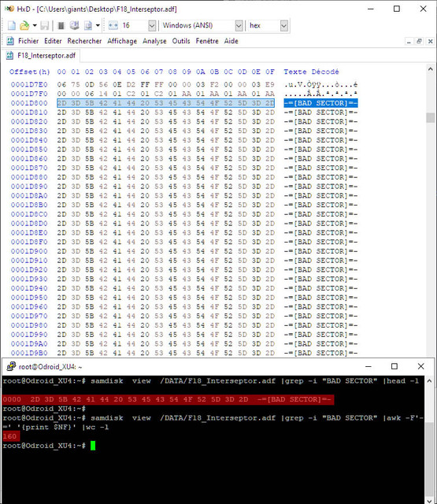This screenshot has width=437, height=504.
Task: Click FF byte at column 06 in 0001D7E0
Action: 145,84
